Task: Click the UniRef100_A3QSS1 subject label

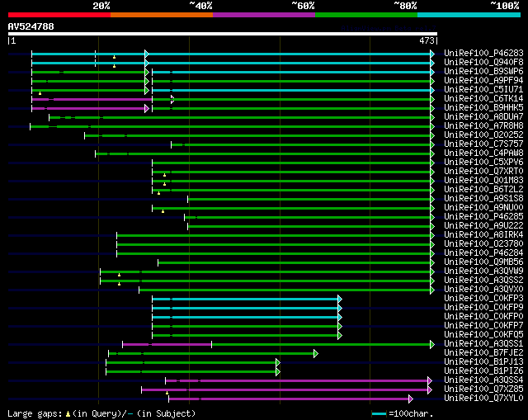Action: tap(483, 344)
